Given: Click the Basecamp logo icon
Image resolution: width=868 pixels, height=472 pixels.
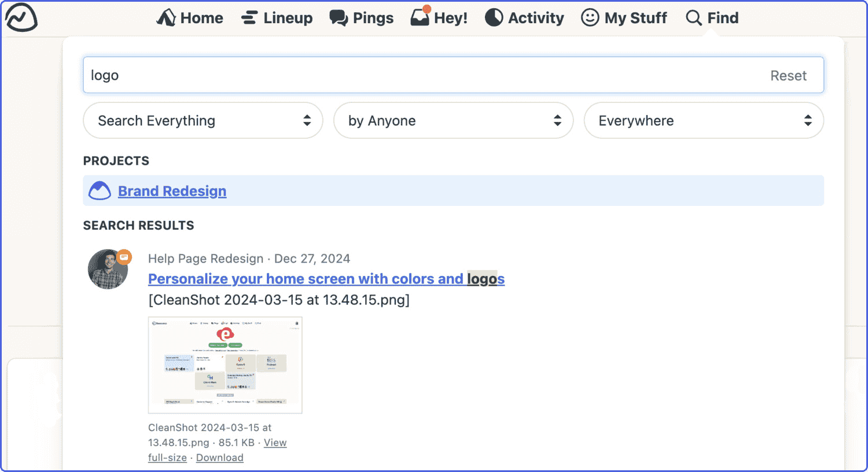Looking at the screenshot, I should (21, 17).
